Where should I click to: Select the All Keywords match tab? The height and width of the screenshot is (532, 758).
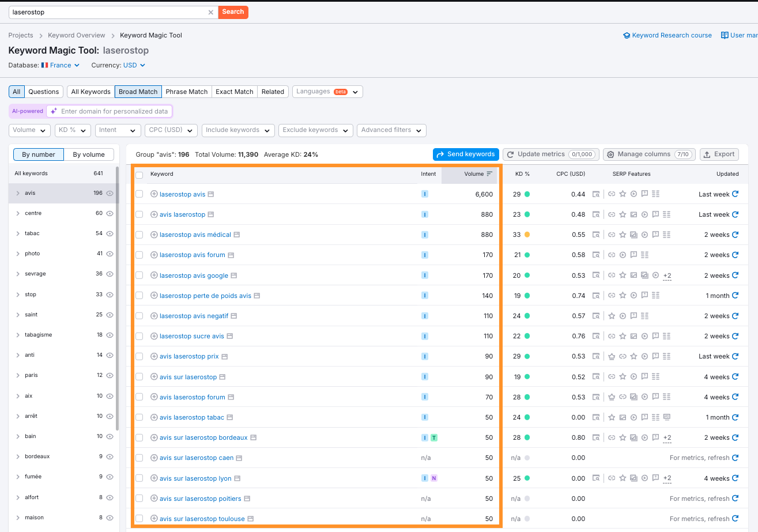[91, 92]
